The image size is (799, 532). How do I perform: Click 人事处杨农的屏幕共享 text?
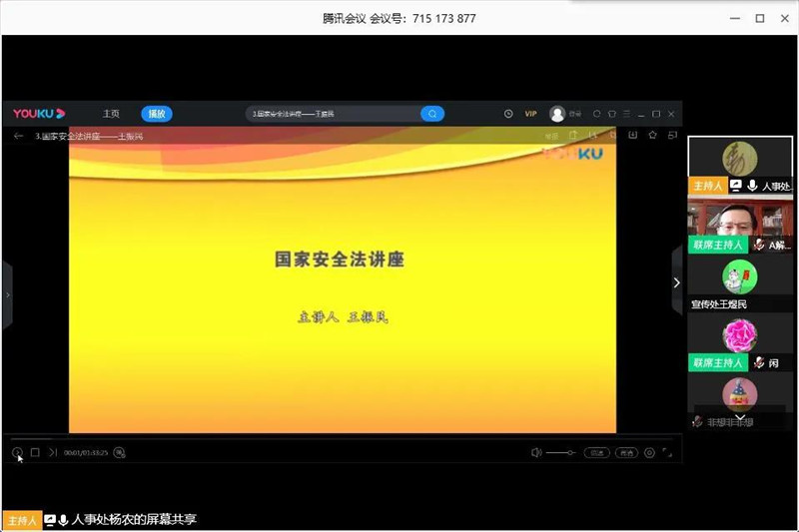(134, 519)
